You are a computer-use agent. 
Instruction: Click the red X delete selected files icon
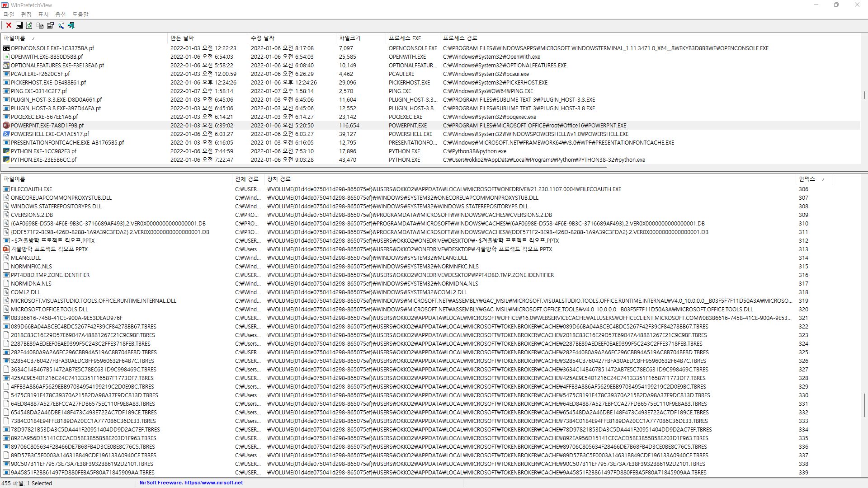coord(9,26)
